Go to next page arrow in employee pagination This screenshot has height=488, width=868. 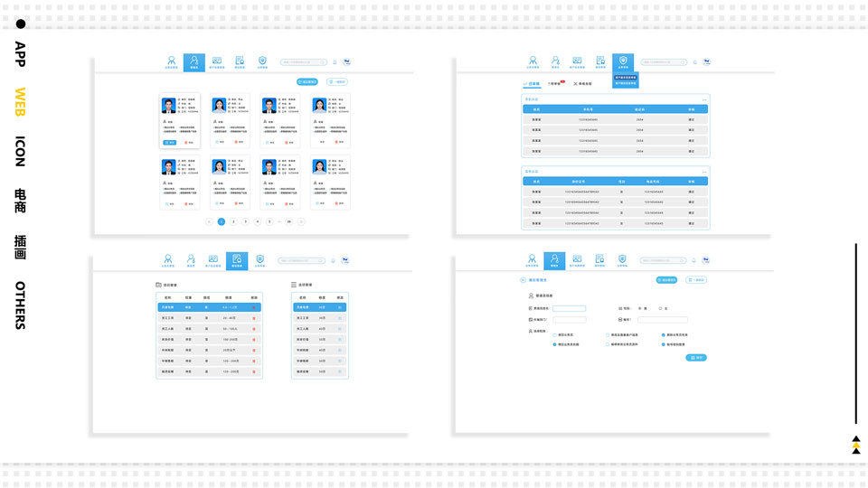tap(301, 221)
